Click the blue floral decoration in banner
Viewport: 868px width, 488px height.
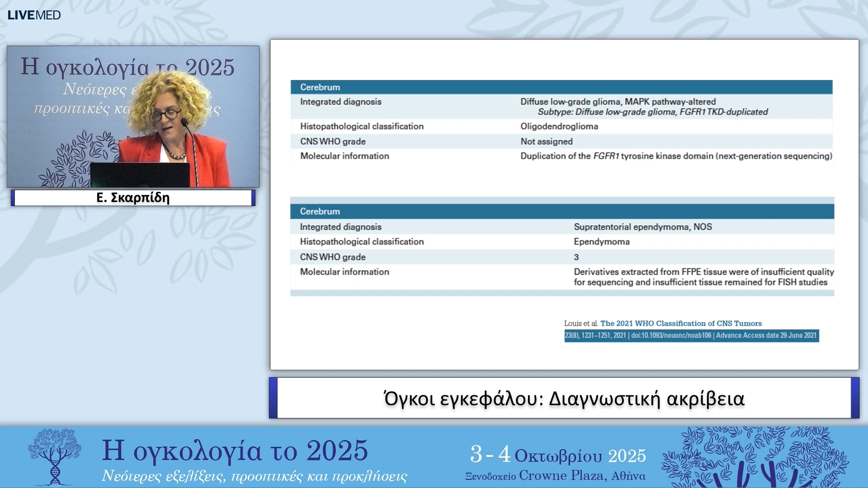point(754,457)
